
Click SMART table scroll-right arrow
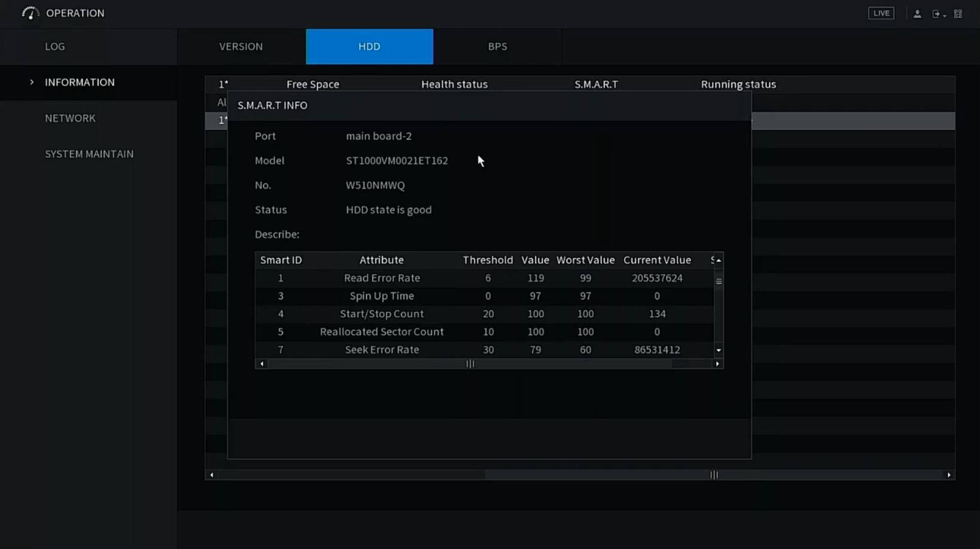[717, 364]
